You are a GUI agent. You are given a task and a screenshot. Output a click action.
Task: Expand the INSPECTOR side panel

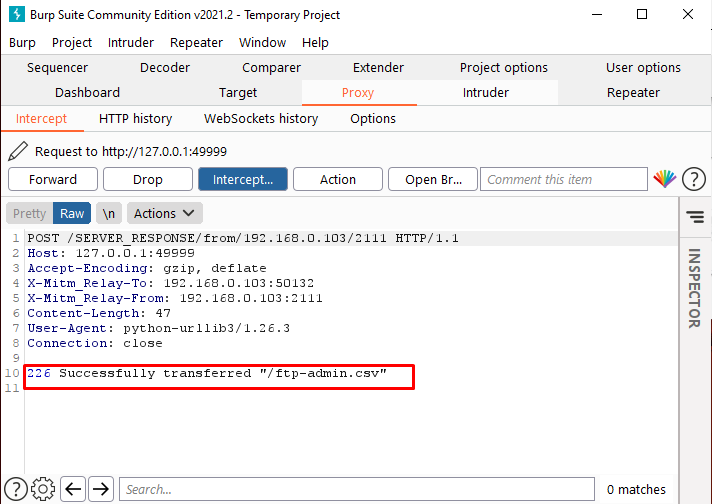694,288
